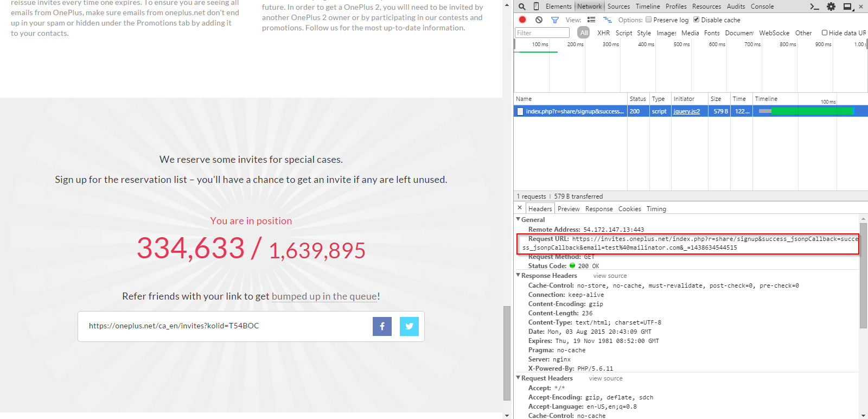Close the request details pane
Viewport: 868px width, 419px height.
(520, 208)
